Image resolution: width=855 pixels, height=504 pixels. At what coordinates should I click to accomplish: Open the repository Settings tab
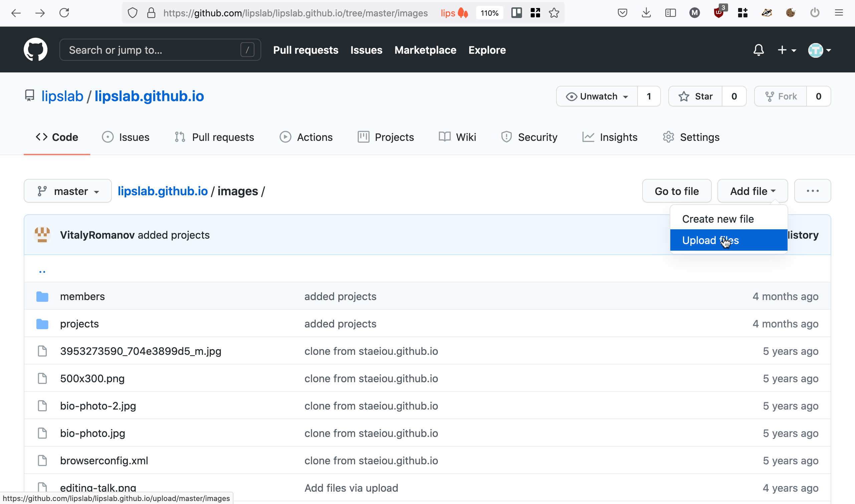(x=691, y=137)
